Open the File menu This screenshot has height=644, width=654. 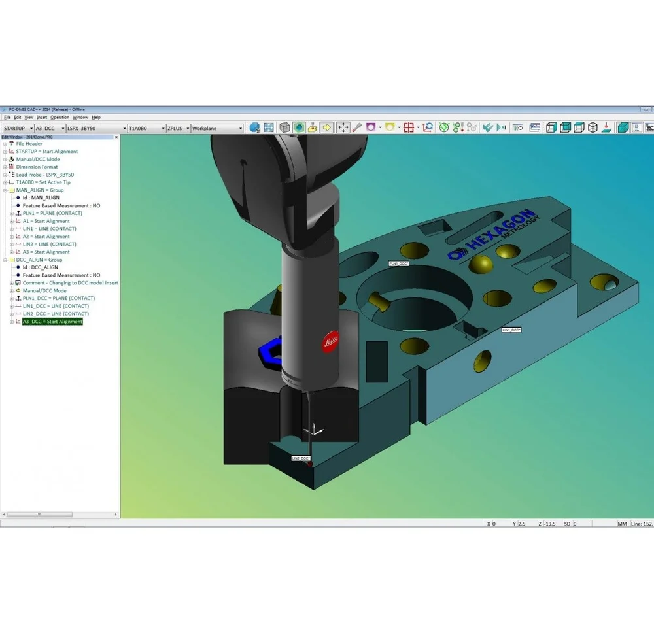[x=7, y=118]
